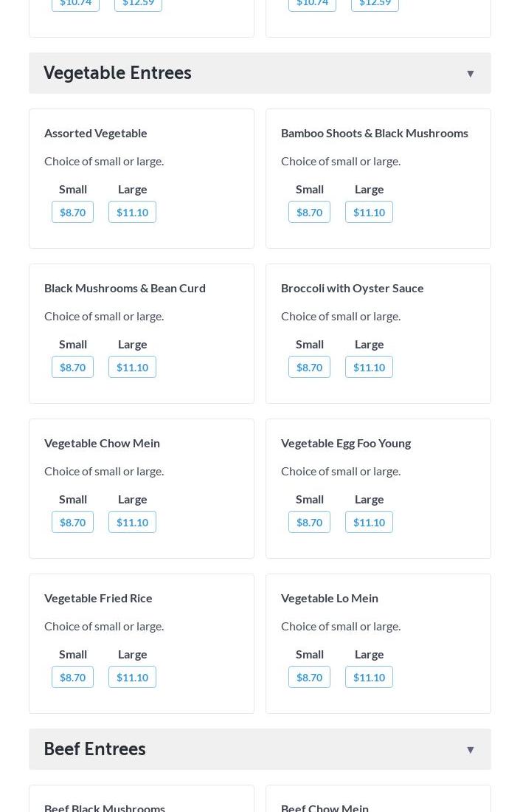Choose large Bamboo Shoots & Black Mushrooms
Screen dimensions: 520x812
(369, 212)
